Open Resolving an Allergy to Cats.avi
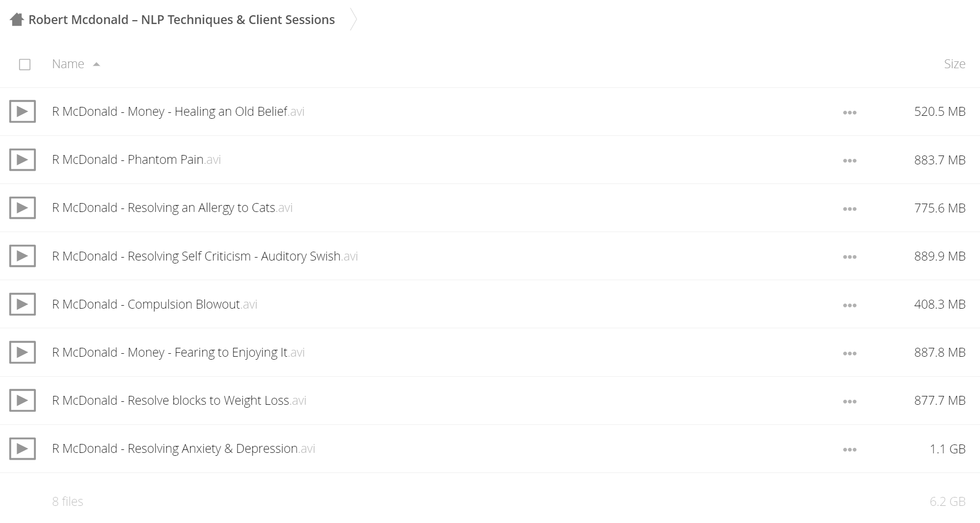This screenshot has height=523, width=980. [x=172, y=208]
